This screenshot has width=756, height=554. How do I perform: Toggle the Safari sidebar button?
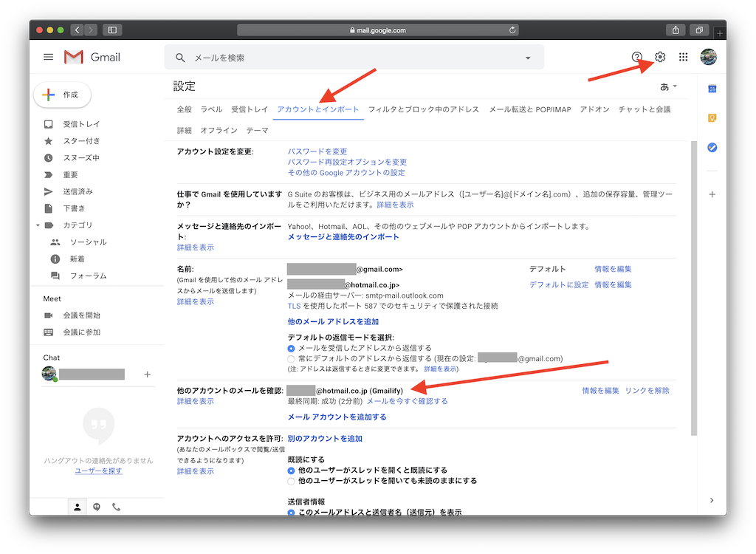(x=112, y=30)
